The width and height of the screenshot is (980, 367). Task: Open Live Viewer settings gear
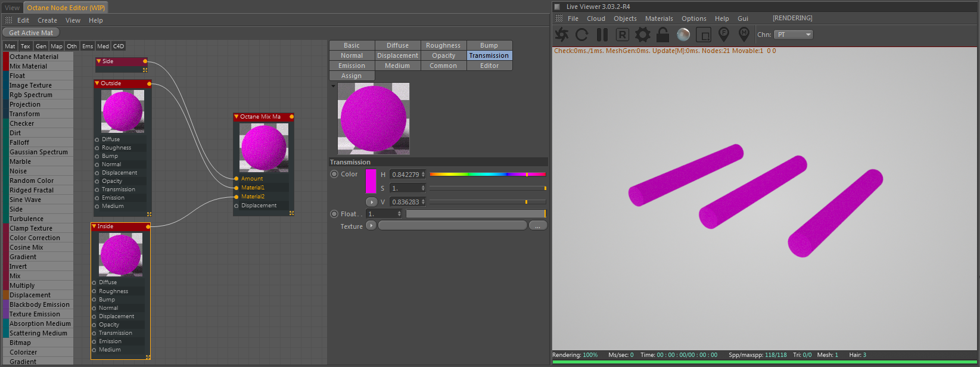coord(643,35)
